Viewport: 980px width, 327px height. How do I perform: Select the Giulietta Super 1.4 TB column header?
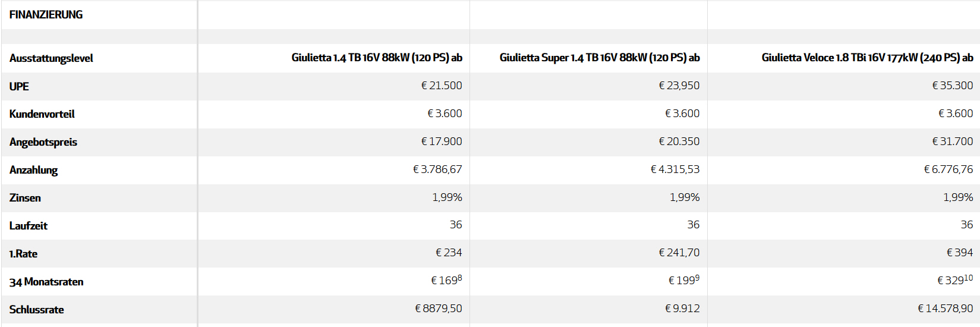[x=600, y=58]
